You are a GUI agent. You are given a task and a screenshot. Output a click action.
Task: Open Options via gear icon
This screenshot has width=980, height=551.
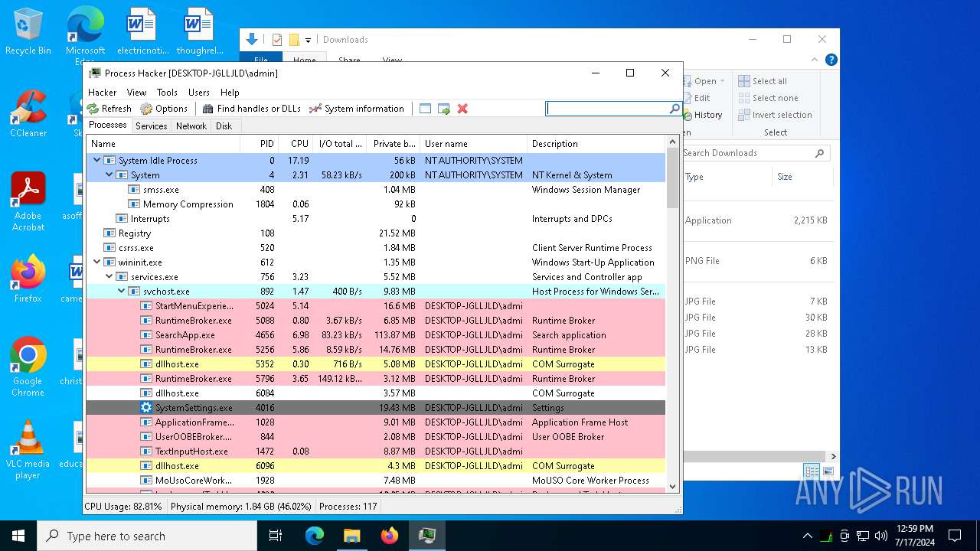146,109
